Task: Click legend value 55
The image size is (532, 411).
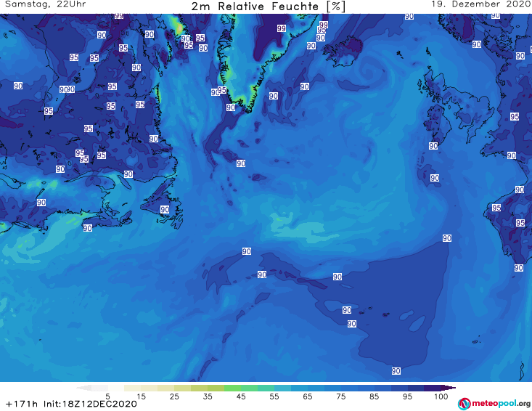Action: (x=274, y=396)
